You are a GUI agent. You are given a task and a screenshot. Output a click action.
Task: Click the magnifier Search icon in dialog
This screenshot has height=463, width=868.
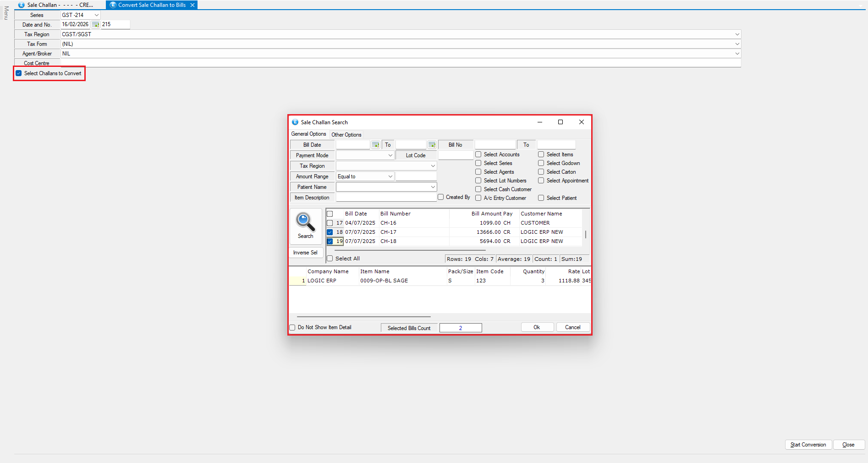tap(305, 222)
